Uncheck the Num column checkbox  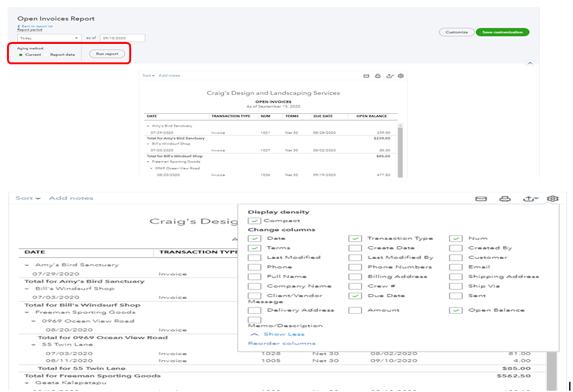click(x=456, y=238)
